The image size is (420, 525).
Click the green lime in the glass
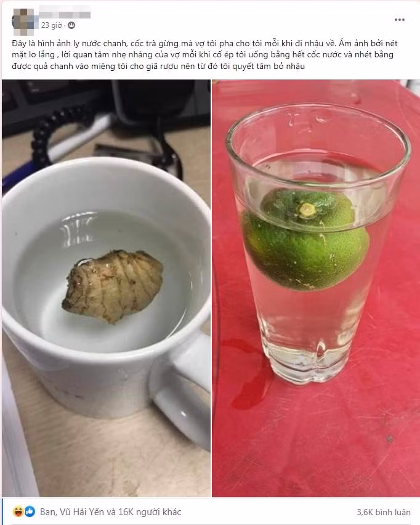pyautogui.click(x=306, y=240)
